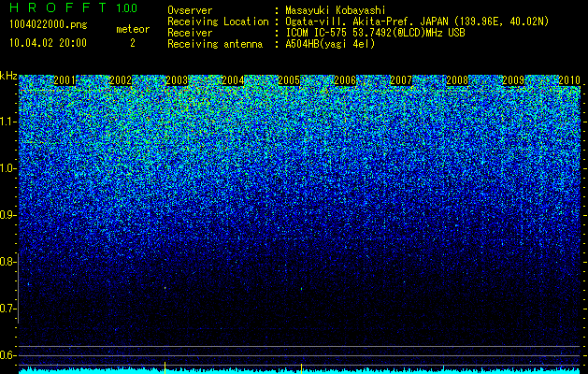Click the ICOM IC-575 receiver value
This screenshot has width=588, height=374.
tap(375, 33)
